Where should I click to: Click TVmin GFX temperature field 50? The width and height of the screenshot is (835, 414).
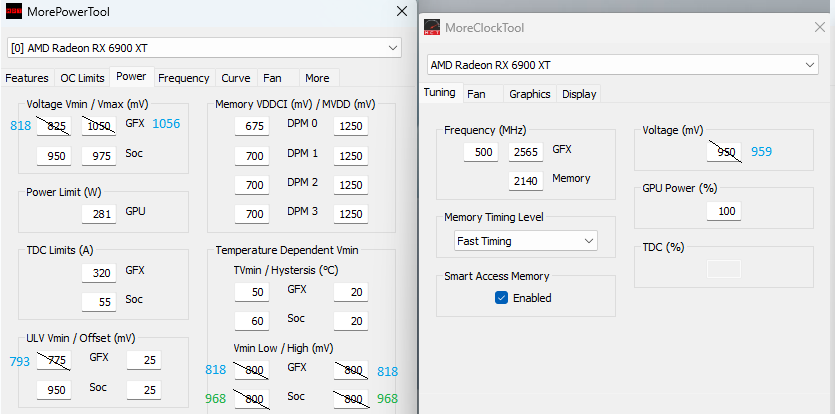(x=252, y=292)
